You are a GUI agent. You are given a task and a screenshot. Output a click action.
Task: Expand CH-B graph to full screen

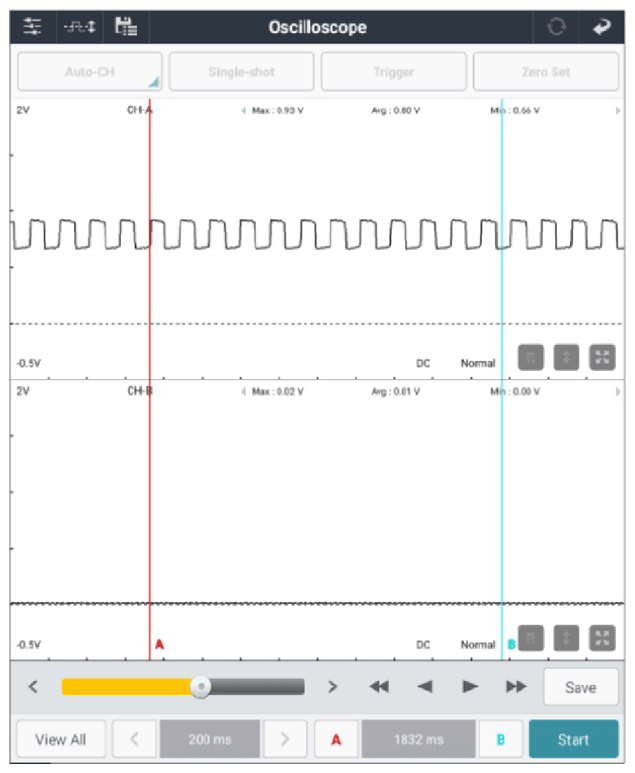pos(602,638)
